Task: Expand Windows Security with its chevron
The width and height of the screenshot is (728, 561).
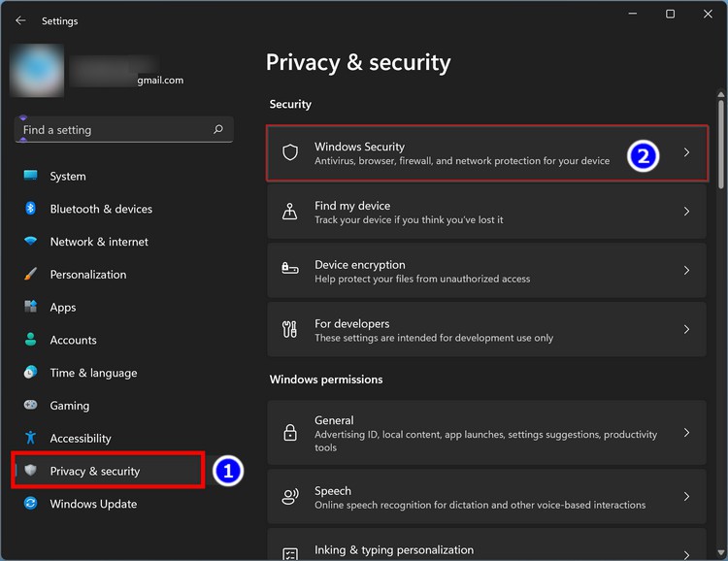Action: [x=686, y=152]
